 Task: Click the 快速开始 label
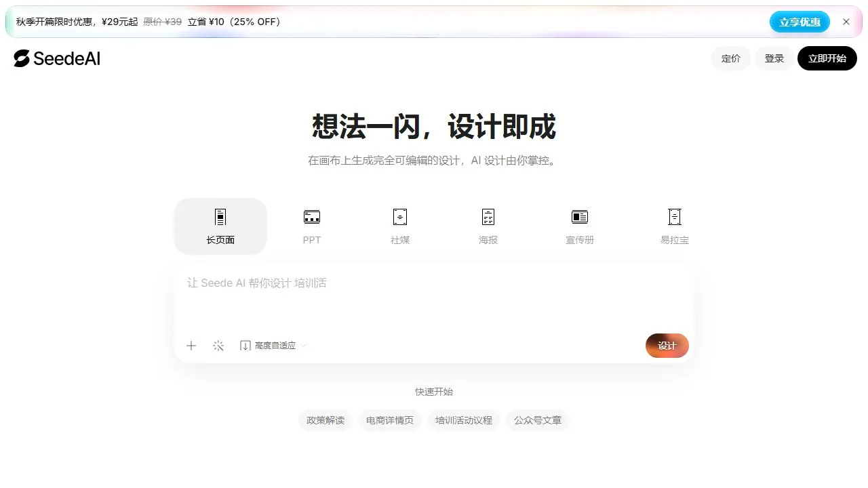[x=434, y=392]
